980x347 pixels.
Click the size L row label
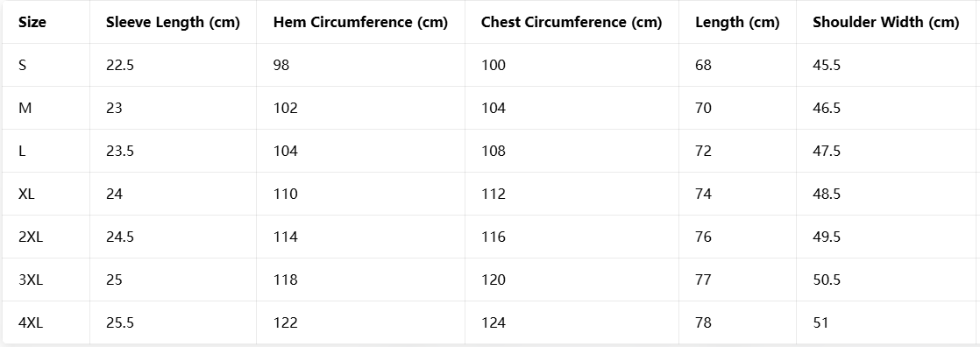tap(22, 152)
